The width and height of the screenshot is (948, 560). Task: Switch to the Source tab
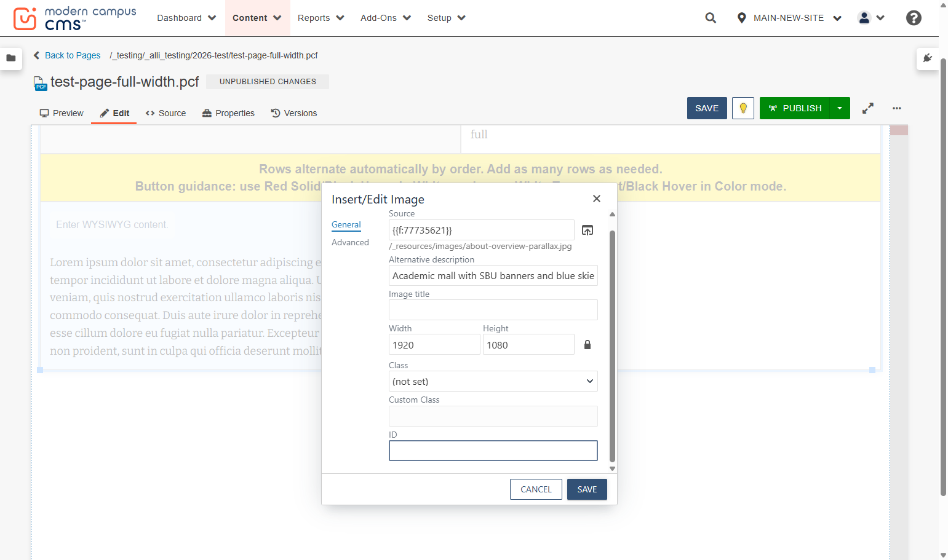(x=165, y=113)
